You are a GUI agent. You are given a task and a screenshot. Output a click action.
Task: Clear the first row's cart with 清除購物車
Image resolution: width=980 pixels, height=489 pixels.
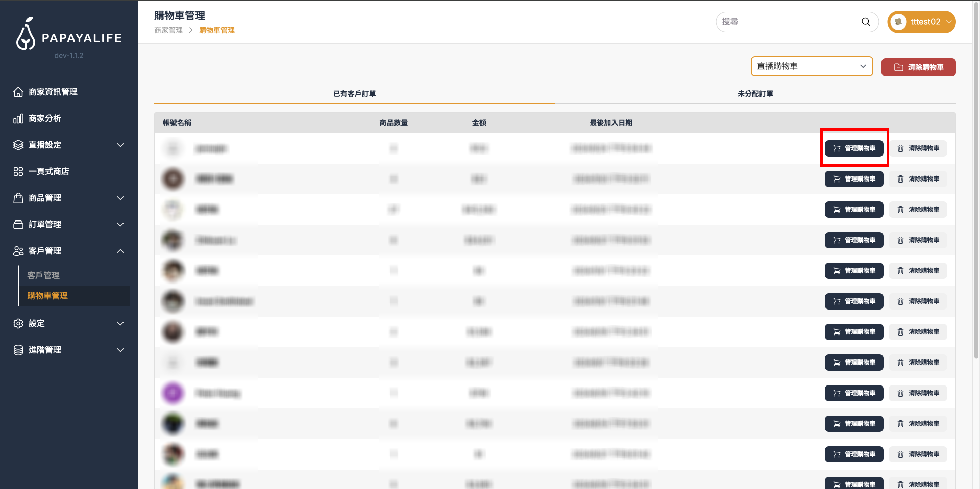coord(918,148)
